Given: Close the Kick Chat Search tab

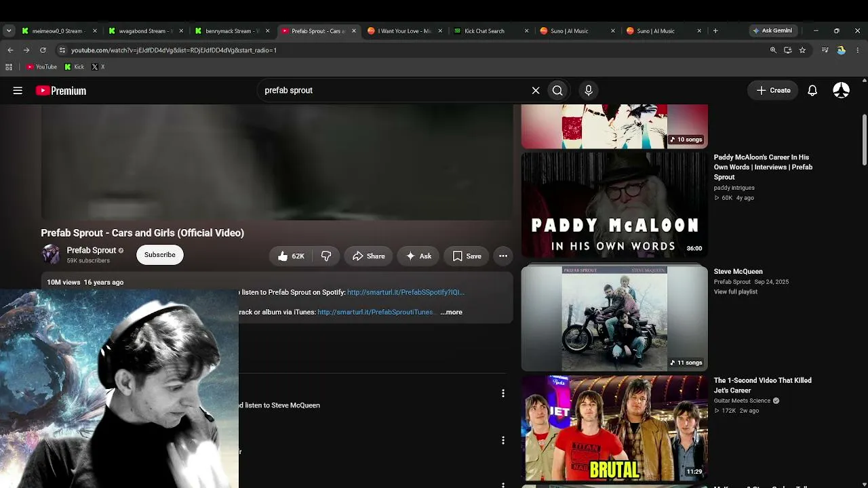Looking at the screenshot, I should coord(526,30).
